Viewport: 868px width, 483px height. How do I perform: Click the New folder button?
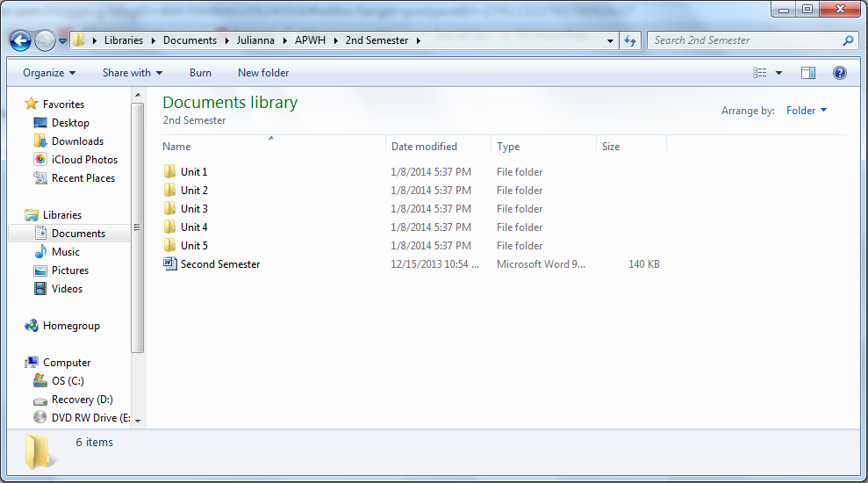point(263,73)
